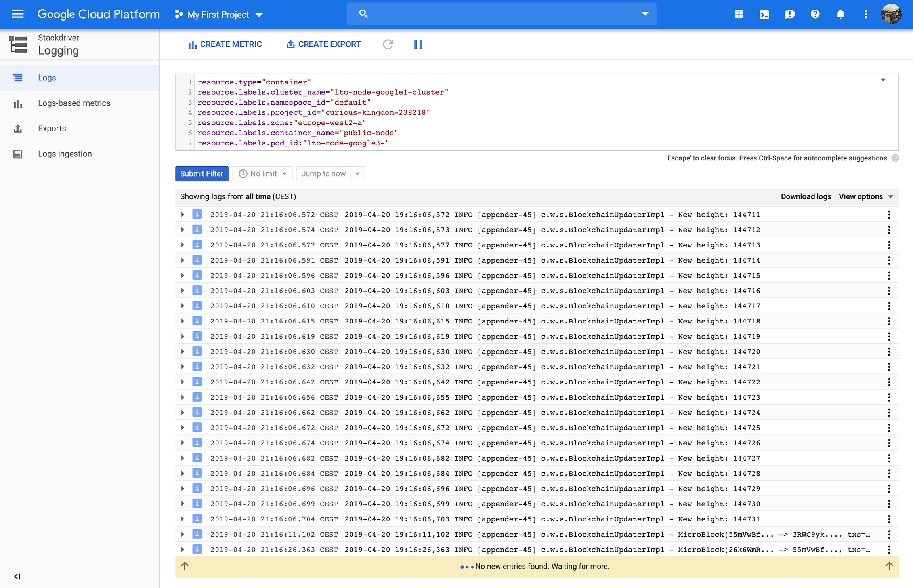Expand log entry with height 144729
This screenshot has height=588, width=913.
point(182,489)
